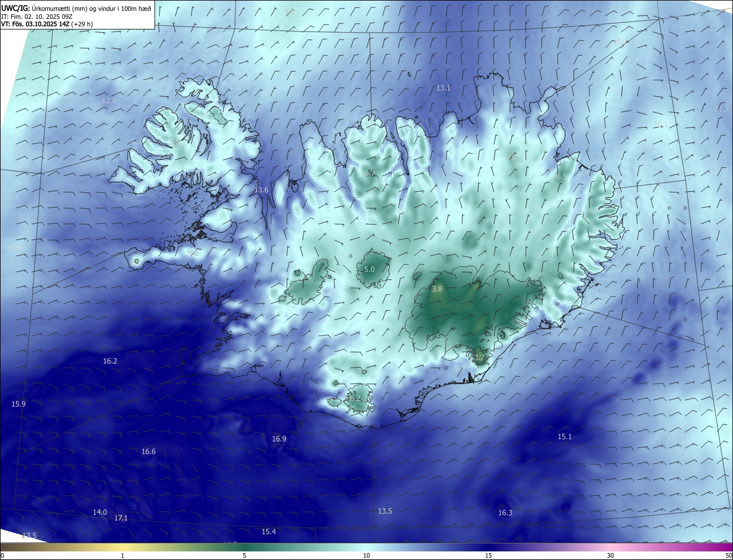733x560 pixels.
Task: Click the 16.3 value label in the southeast sea
Action: (505, 513)
